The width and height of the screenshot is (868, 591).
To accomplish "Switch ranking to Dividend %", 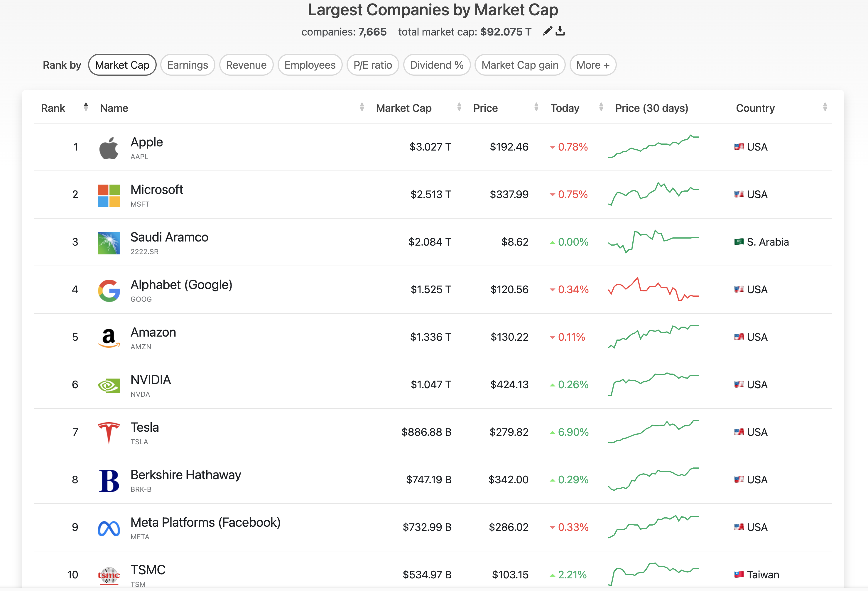I will 436,65.
